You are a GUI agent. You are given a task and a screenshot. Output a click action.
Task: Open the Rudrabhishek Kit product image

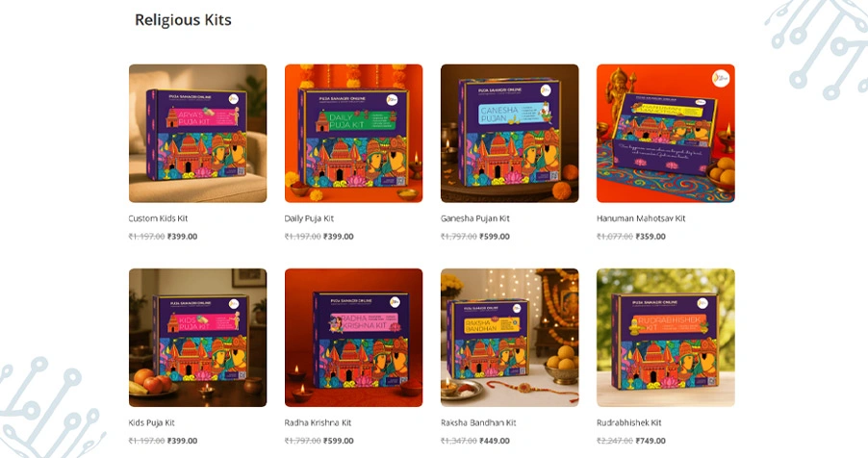[666, 338]
